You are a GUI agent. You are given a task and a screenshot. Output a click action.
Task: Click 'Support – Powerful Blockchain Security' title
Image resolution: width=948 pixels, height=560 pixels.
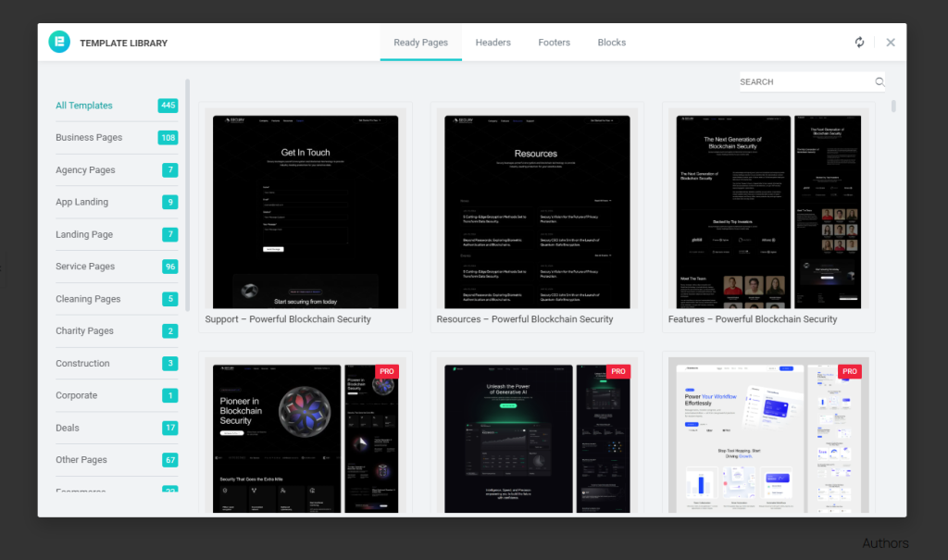click(288, 319)
